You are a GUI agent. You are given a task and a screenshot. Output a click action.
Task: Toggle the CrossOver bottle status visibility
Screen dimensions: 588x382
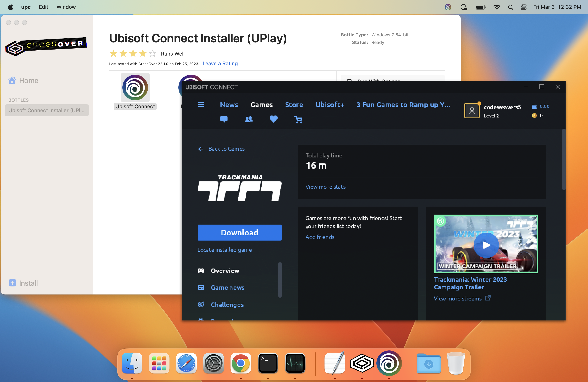(378, 42)
